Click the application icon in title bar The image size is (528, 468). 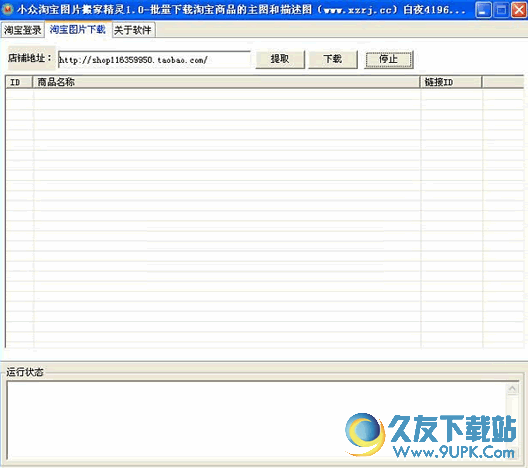tap(7, 9)
